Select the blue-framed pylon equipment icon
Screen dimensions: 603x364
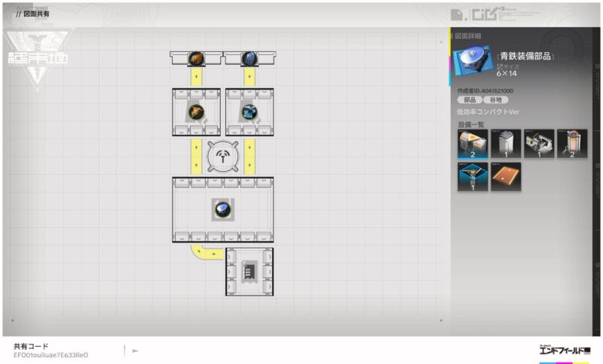pyautogui.click(x=472, y=176)
